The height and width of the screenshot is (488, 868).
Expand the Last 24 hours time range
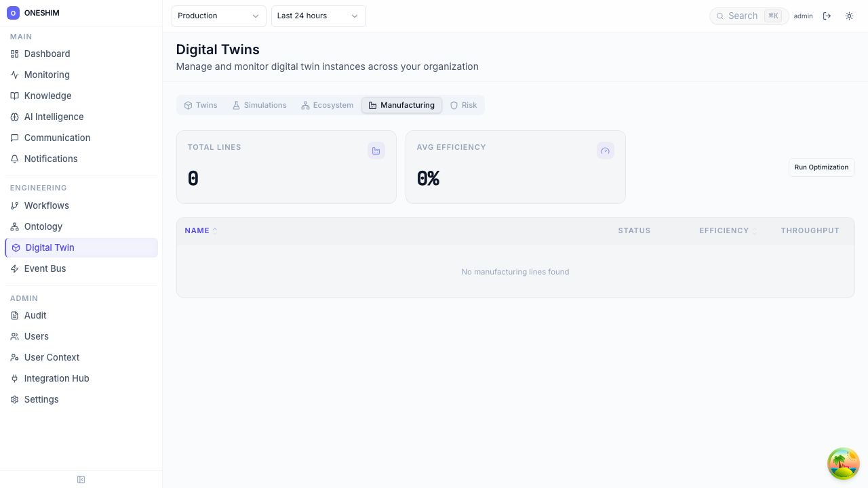point(318,16)
